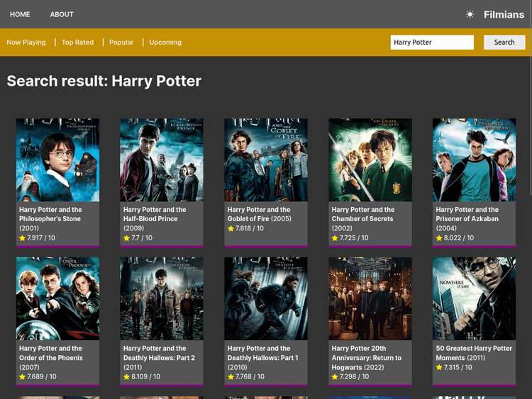Click title Harry Potter and the Chamber of Secrets

coord(363,214)
